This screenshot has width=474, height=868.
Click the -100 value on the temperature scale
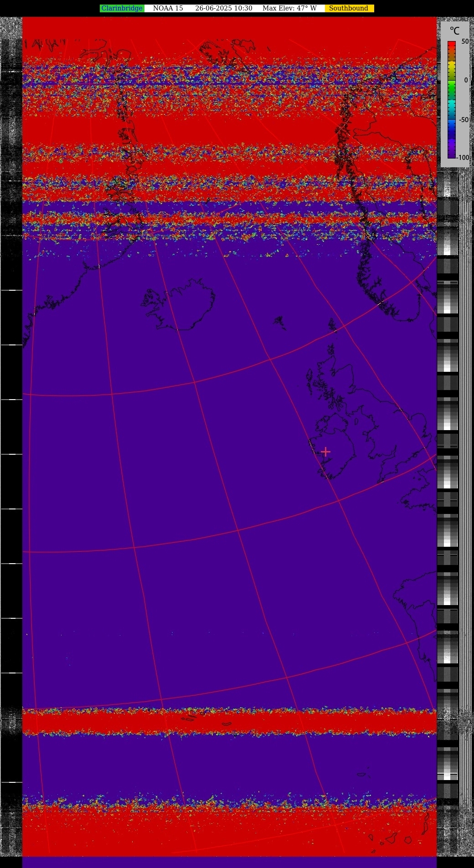pos(463,158)
